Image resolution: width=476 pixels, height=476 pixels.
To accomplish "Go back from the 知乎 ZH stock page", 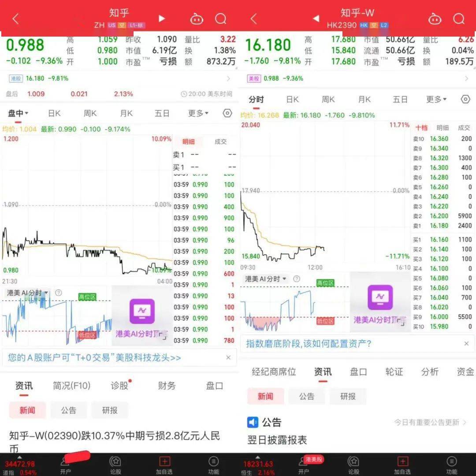I will point(16,19).
